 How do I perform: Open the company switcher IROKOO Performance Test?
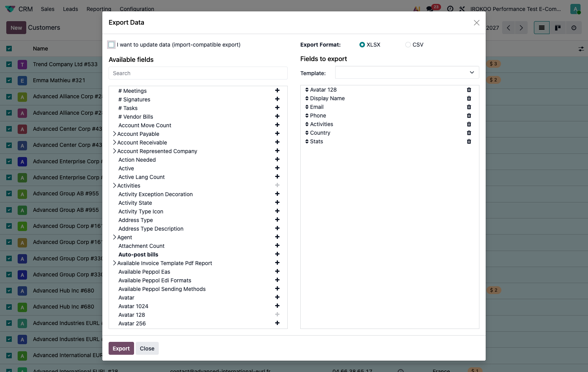[x=515, y=9]
